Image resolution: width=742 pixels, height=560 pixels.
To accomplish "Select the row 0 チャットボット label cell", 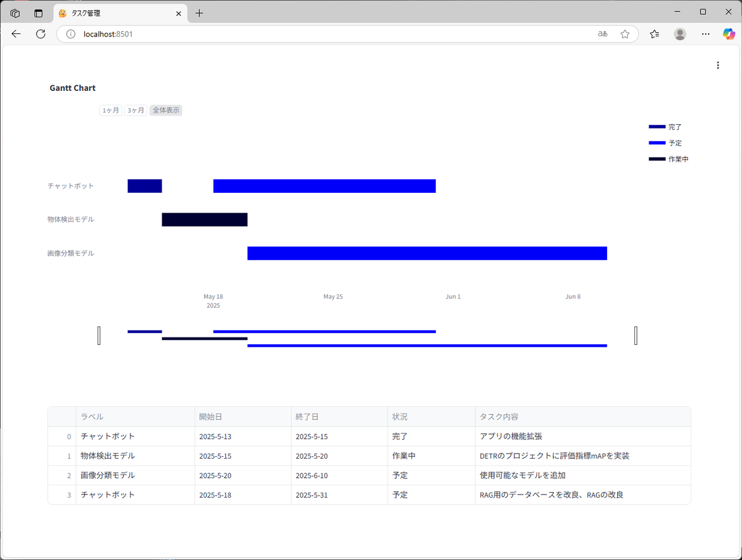I will 135,436.
